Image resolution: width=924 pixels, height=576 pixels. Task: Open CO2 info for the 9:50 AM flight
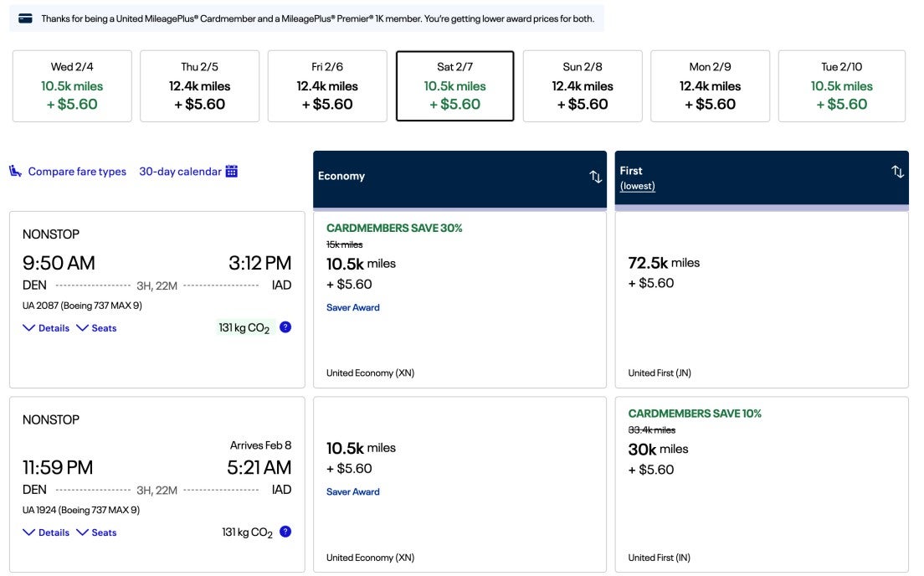[x=285, y=327]
